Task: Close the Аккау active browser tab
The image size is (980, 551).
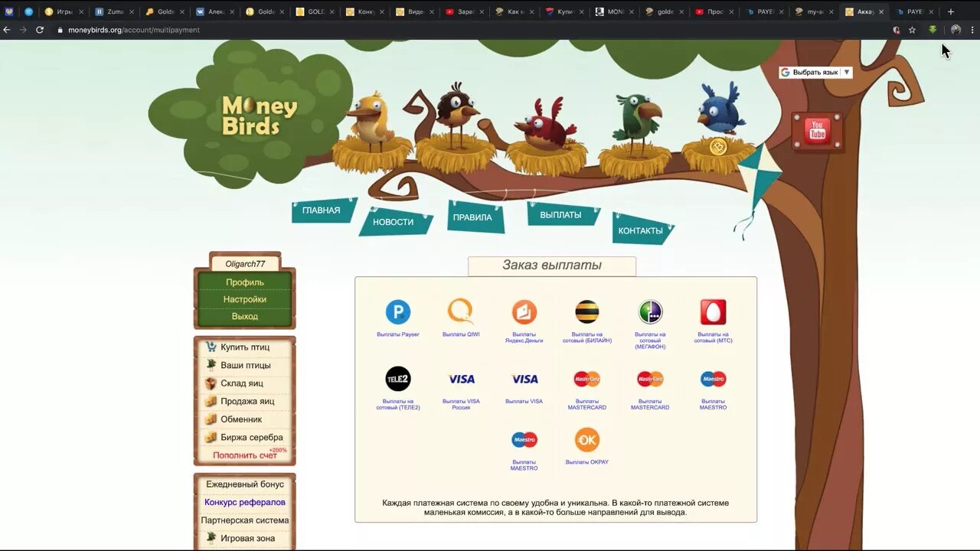Action: (881, 11)
